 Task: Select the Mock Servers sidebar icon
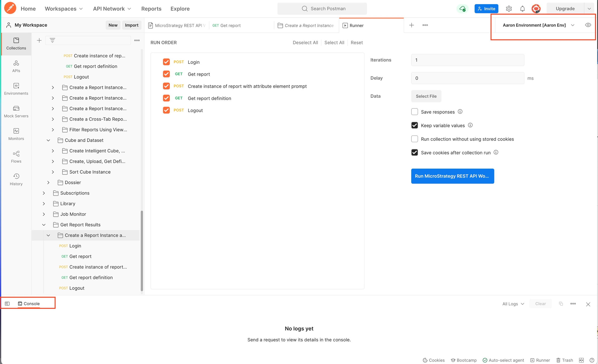(16, 112)
